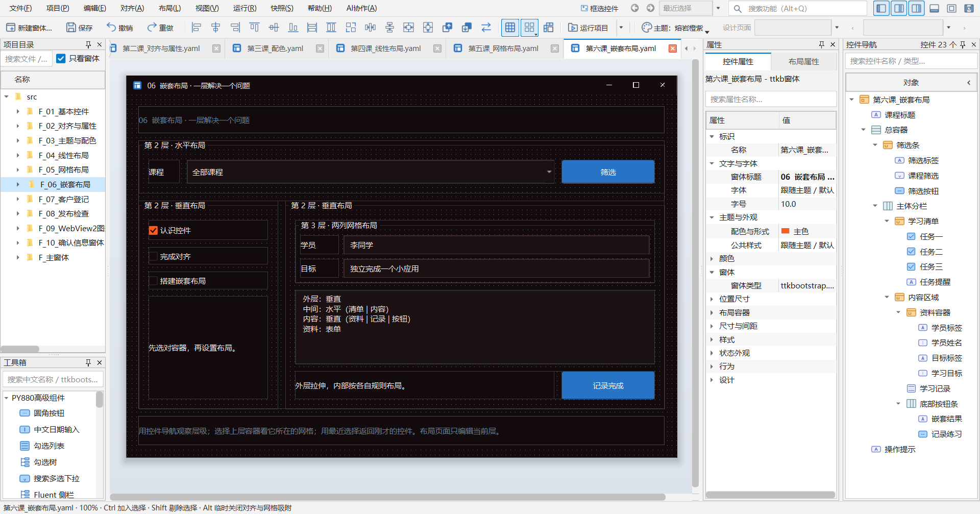Screen dimensions: 980x514
Task: Click the bottom panel layout icon
Action: pyautogui.click(x=934, y=8)
